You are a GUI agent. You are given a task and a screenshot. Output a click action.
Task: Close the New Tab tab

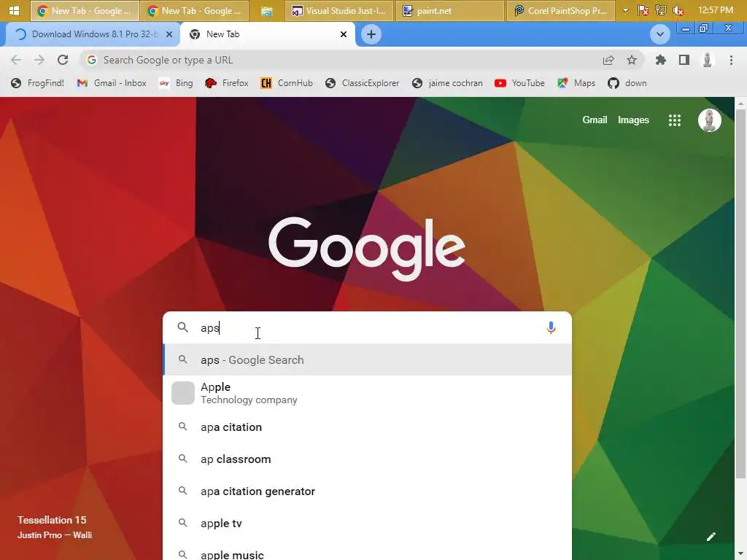pyautogui.click(x=344, y=34)
